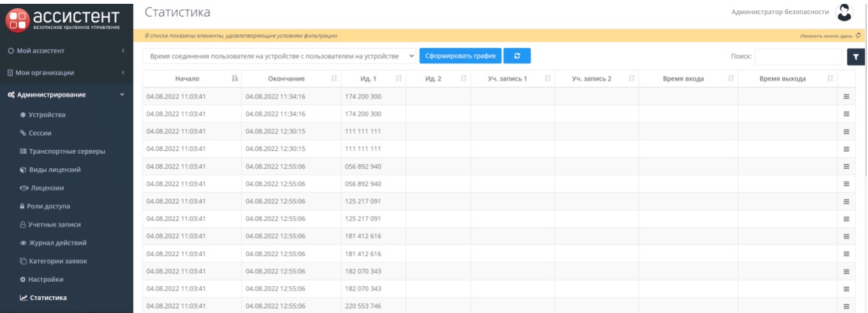Click the Сформировать график button
The image size is (868, 313).
(460, 56)
